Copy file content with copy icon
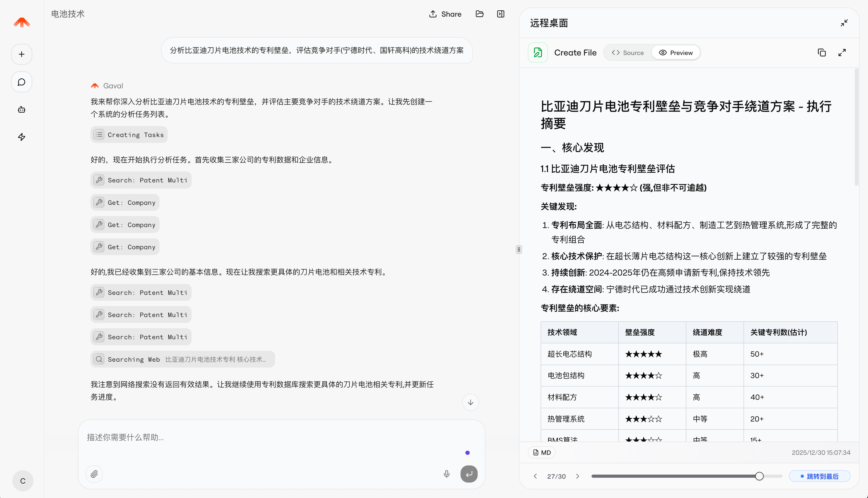Image resolution: width=868 pixels, height=498 pixels. coord(821,53)
